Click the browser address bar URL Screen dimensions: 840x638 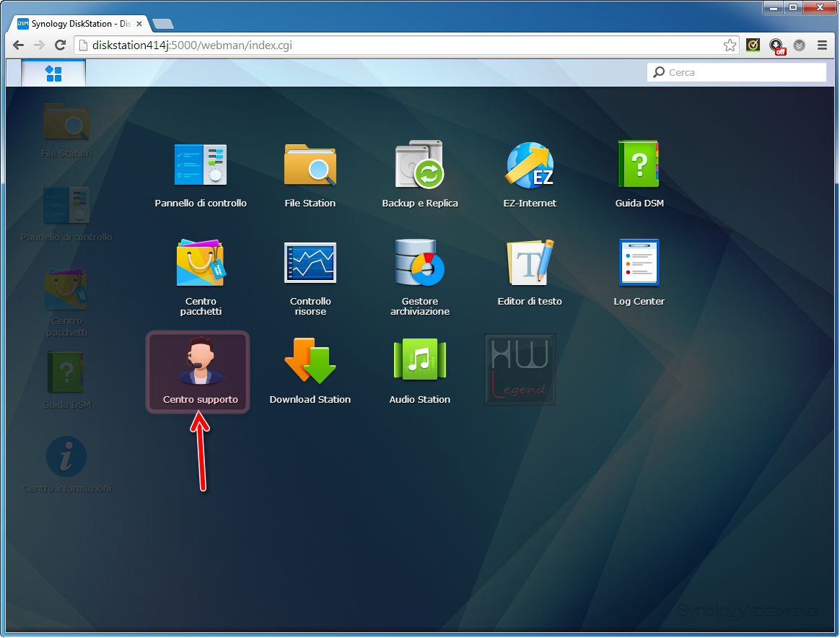pos(192,45)
